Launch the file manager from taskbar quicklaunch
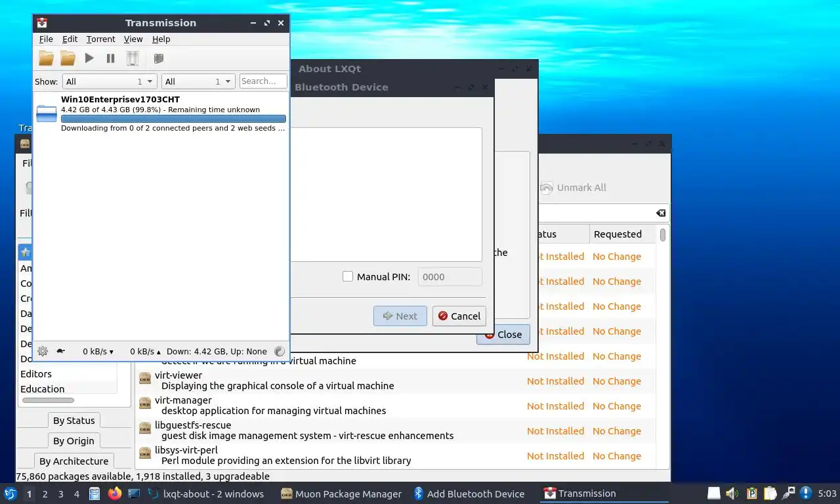Image resolution: width=840 pixels, height=504 pixels. pos(94,493)
